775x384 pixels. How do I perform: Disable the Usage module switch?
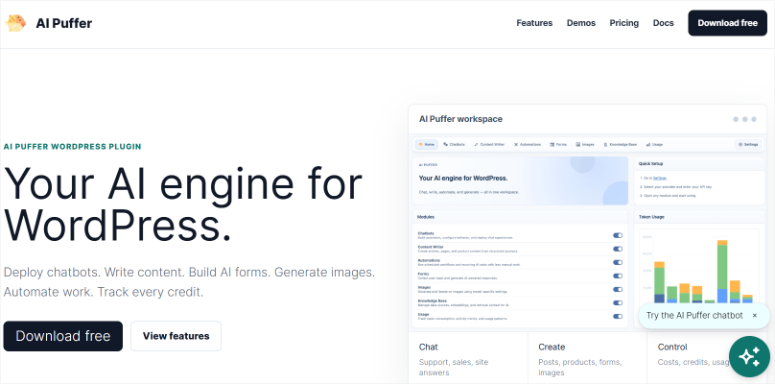pyautogui.click(x=617, y=316)
